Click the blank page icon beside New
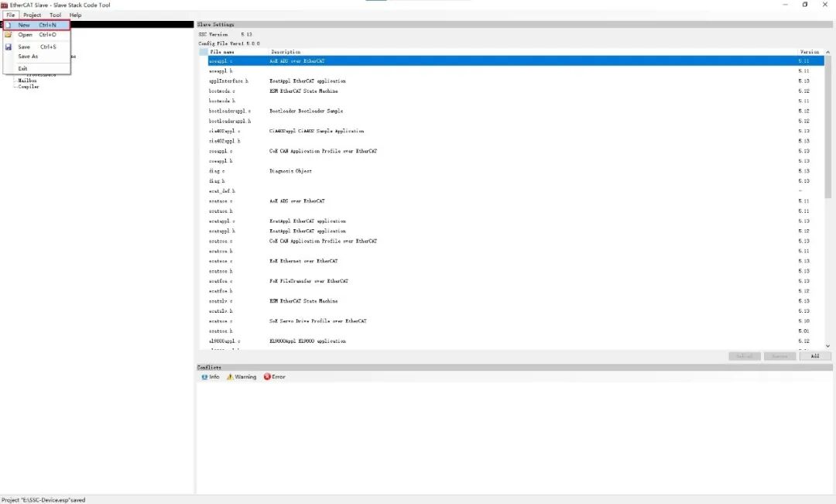 (8, 25)
